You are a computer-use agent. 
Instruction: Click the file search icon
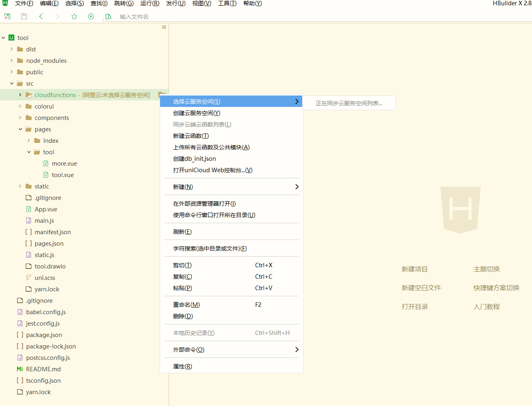109,17
